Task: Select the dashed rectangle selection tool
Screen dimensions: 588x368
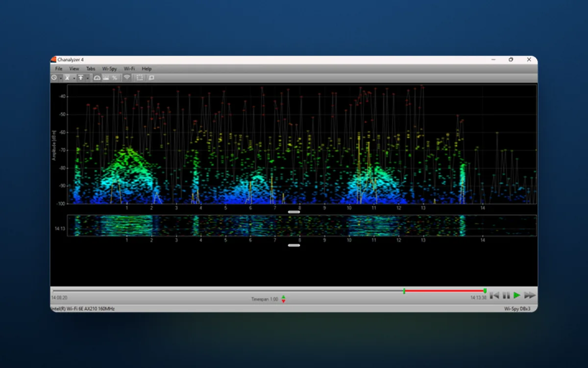Action: [x=140, y=78]
